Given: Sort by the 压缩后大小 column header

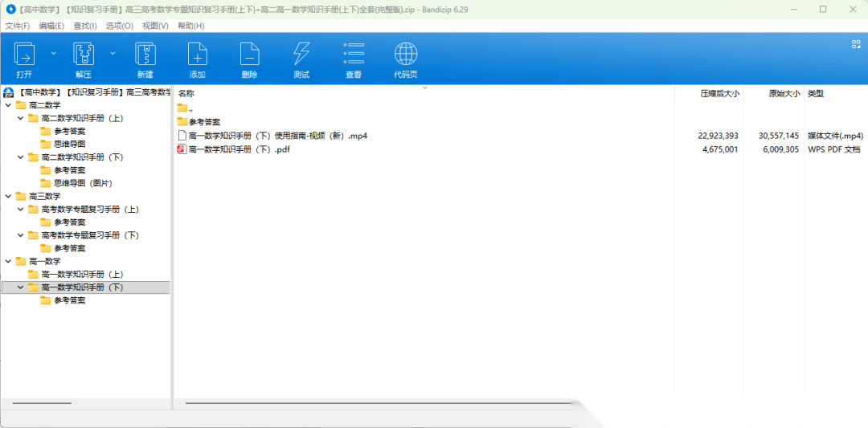Looking at the screenshot, I should tap(719, 94).
